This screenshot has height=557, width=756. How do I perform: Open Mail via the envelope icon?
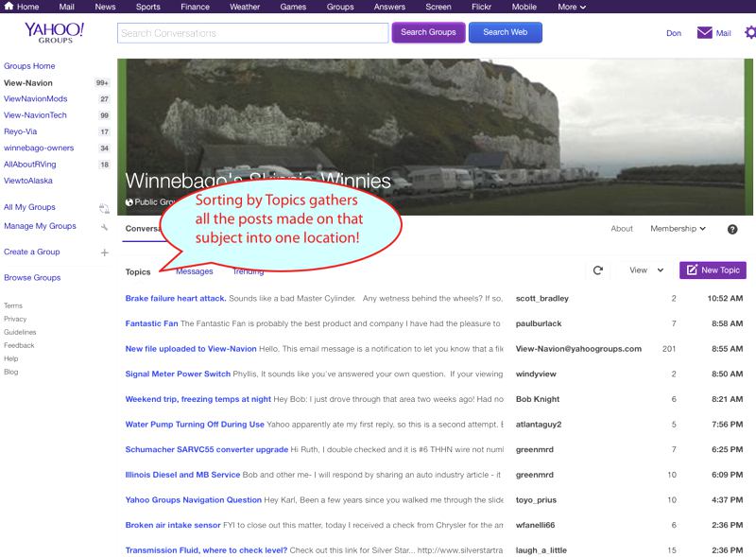tap(704, 33)
